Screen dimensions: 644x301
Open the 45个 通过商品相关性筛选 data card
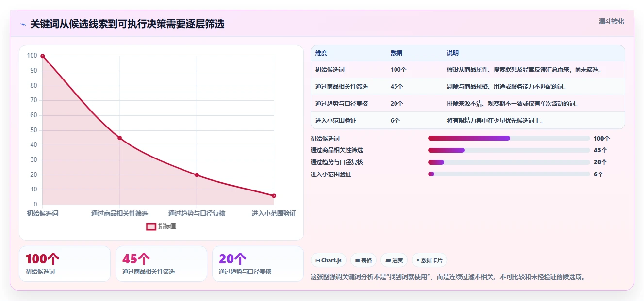pyautogui.click(x=161, y=264)
